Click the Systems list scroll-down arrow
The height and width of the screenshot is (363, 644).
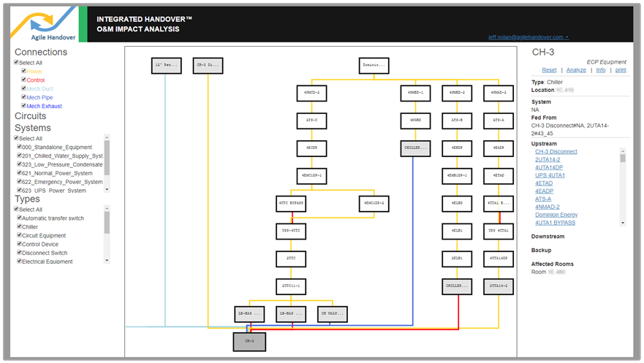pyautogui.click(x=107, y=189)
